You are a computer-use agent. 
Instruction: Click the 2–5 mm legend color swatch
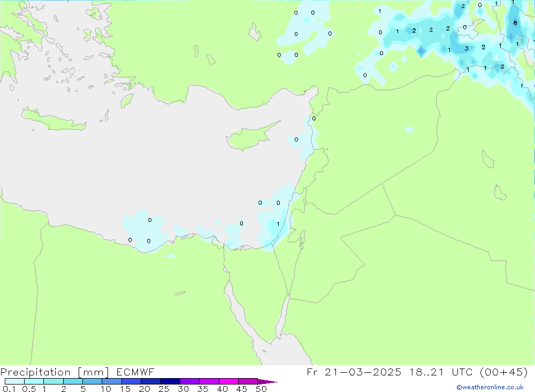pos(73,381)
